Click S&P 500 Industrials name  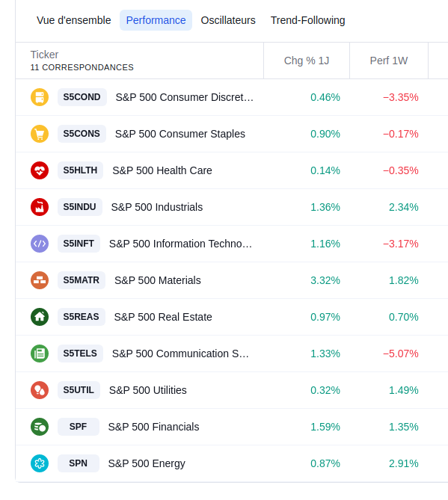(157, 207)
